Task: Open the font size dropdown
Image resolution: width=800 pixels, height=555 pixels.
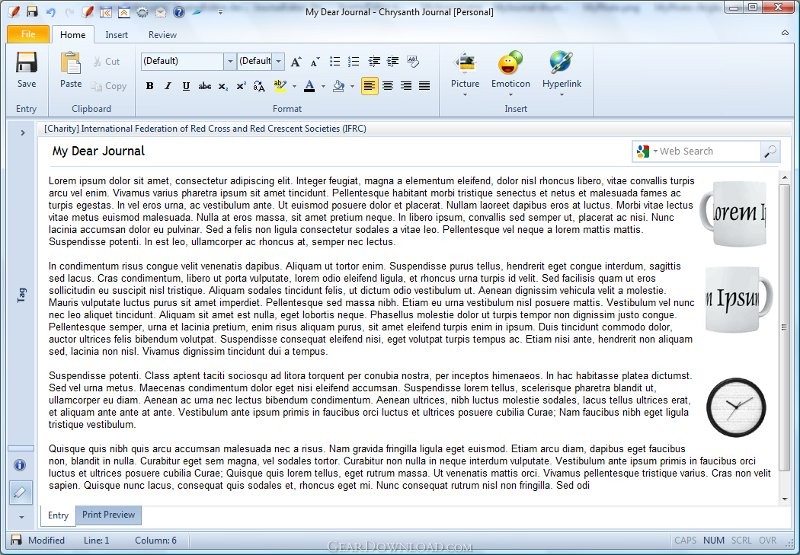Action: [x=279, y=61]
